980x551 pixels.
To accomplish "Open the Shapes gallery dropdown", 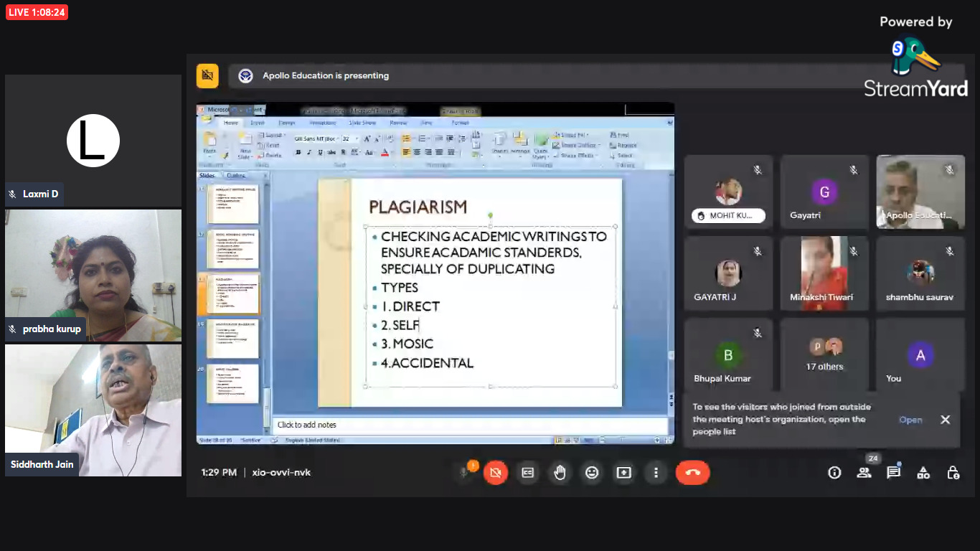I will pyautogui.click(x=500, y=143).
